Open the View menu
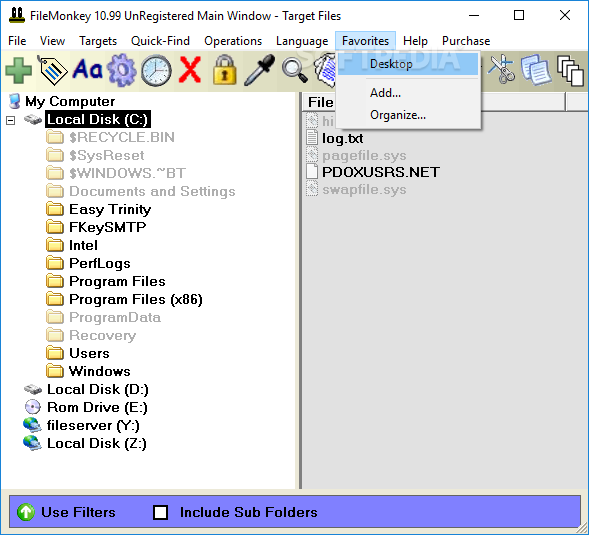The width and height of the screenshot is (589, 535). click(52, 41)
